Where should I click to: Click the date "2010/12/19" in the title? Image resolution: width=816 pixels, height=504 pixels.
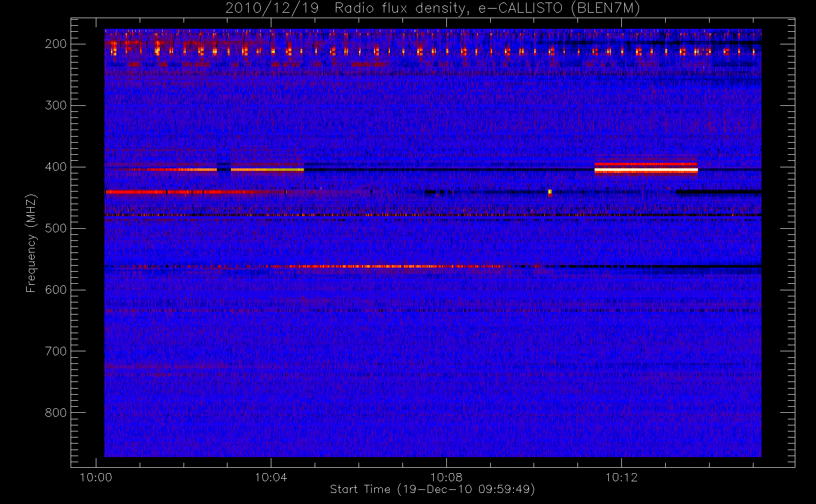[272, 8]
